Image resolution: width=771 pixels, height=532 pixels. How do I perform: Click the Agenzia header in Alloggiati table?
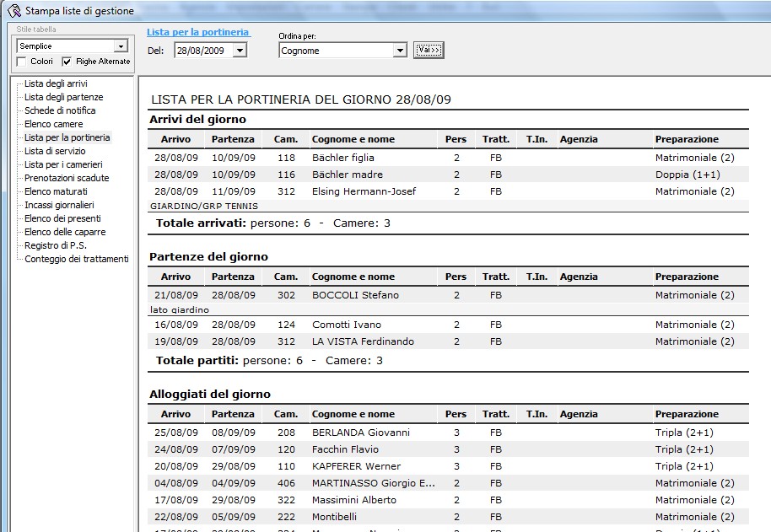tap(579, 415)
